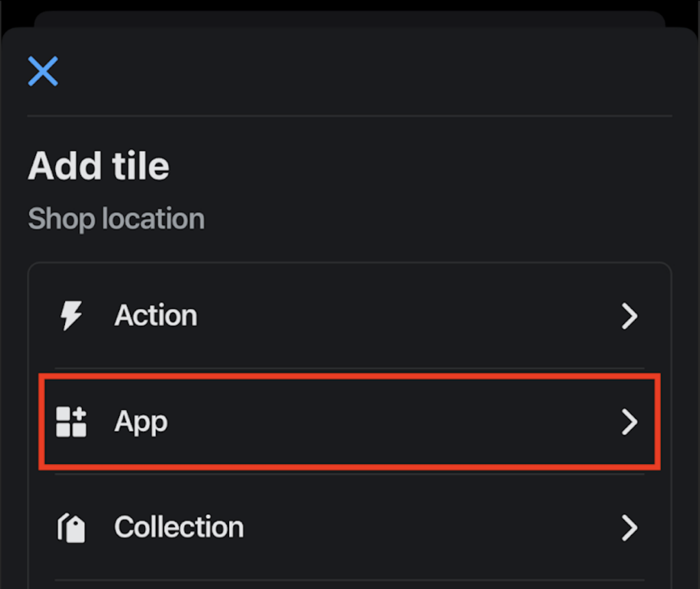
Task: Tap the partially visible row below Collection
Action: pyautogui.click(x=349, y=585)
